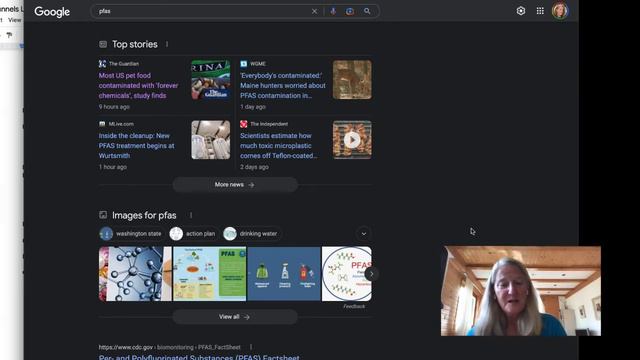Open Guardian pet food contamination story
Screen dimensions: 640x360
coord(138,86)
